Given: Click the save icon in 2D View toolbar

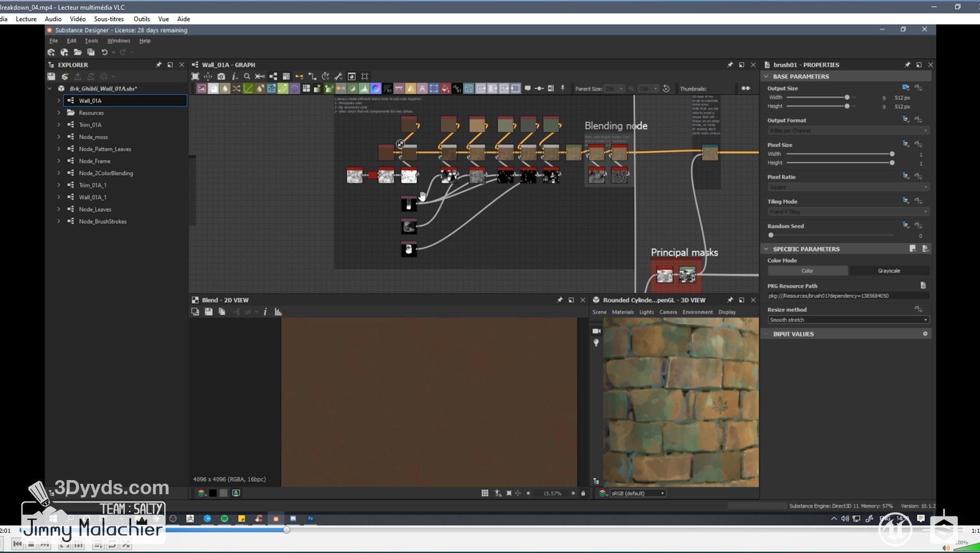Looking at the screenshot, I should point(209,312).
